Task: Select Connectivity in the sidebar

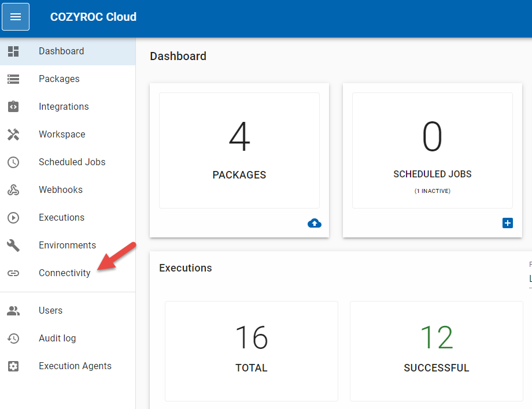Action: click(x=68, y=273)
